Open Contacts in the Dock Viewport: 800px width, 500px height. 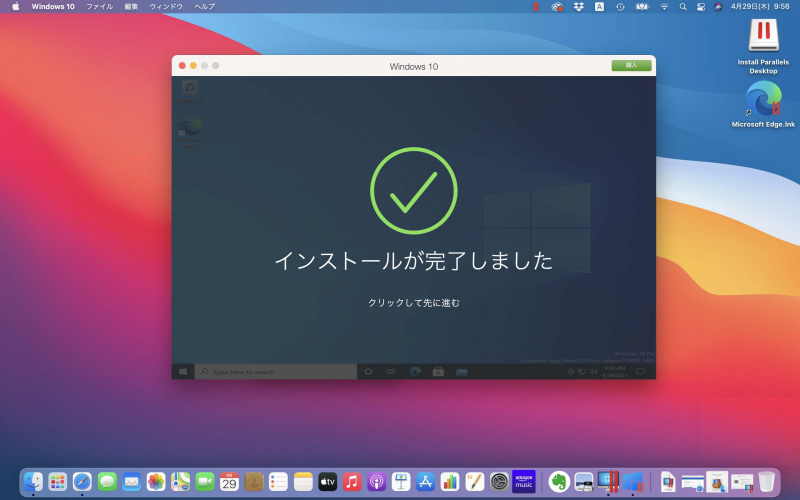[x=254, y=481]
